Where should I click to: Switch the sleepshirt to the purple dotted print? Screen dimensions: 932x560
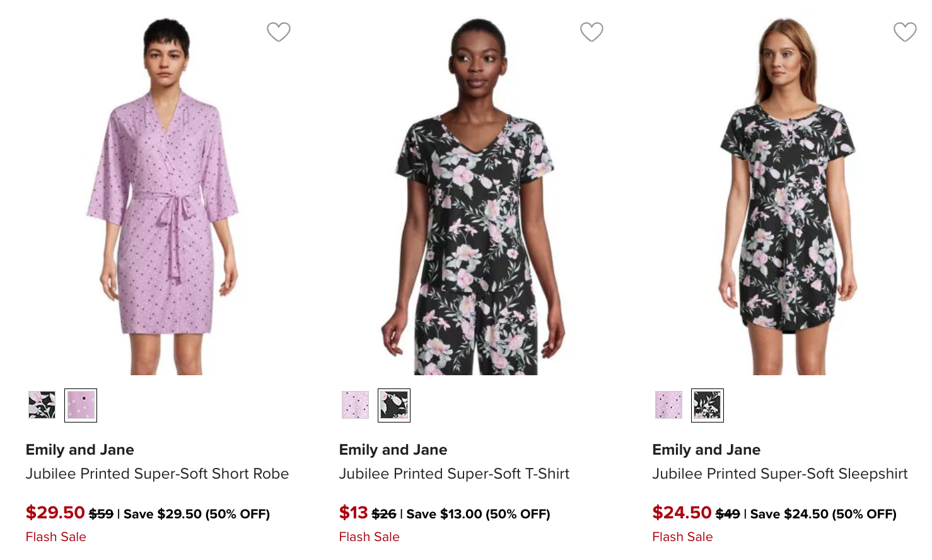(668, 405)
